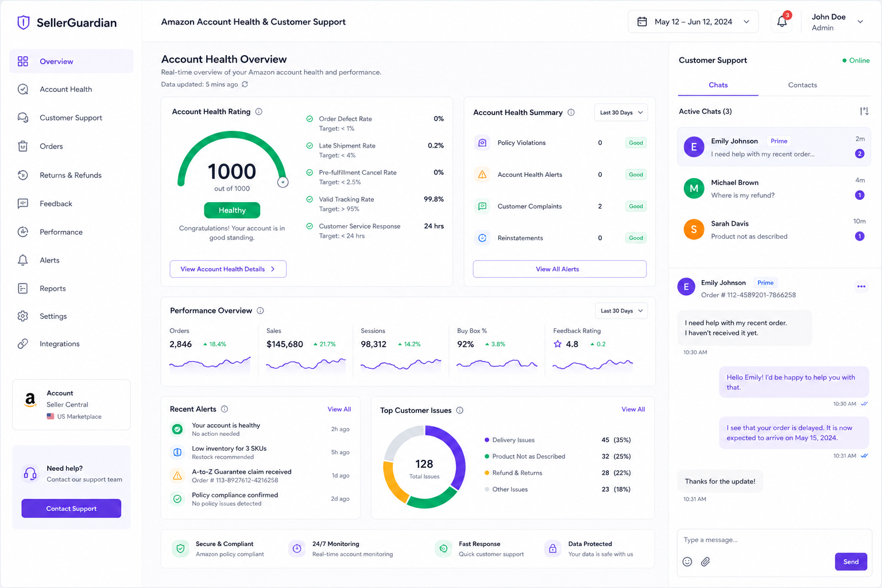Click the View All Alerts button
The image size is (882, 588).
click(559, 269)
